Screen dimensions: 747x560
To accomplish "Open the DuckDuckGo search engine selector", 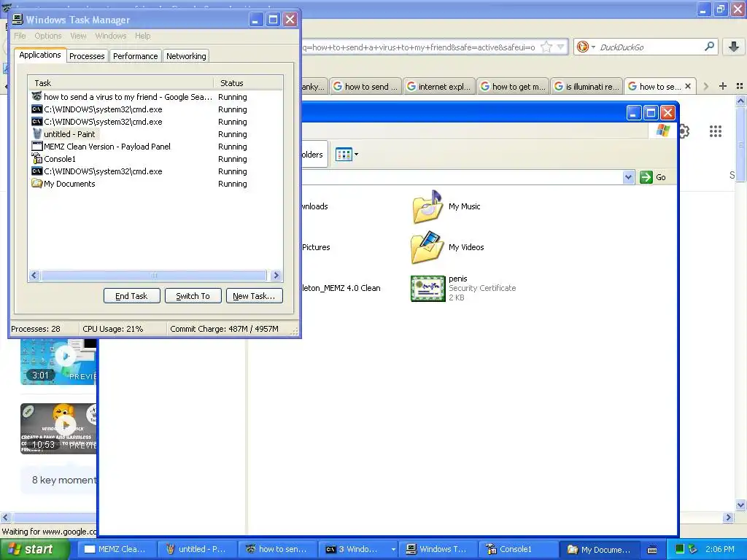I will pyautogui.click(x=586, y=47).
